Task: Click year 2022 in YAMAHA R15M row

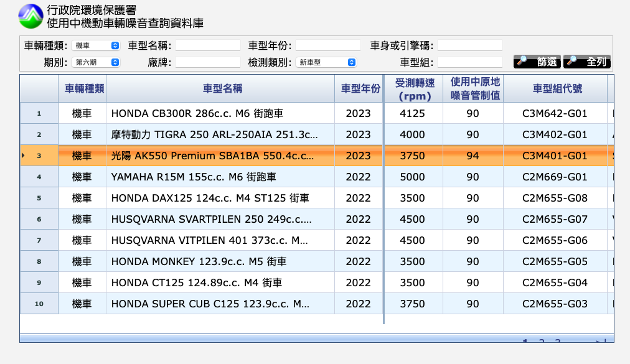Action: [359, 177]
